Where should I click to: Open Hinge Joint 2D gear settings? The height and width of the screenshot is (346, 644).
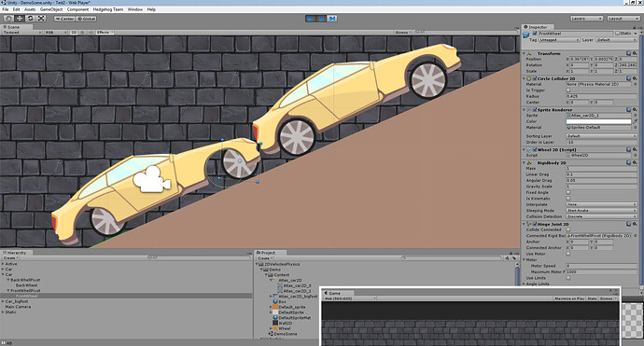(635, 224)
